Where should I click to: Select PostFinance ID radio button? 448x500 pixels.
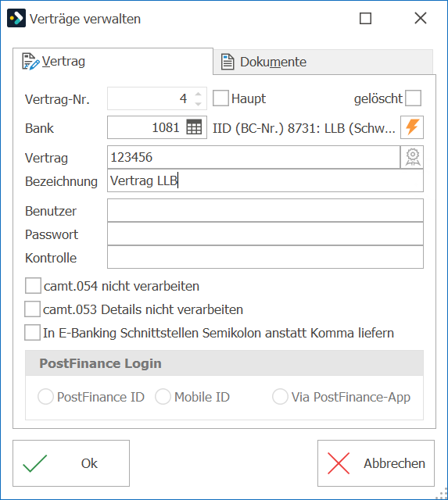[x=45, y=397]
